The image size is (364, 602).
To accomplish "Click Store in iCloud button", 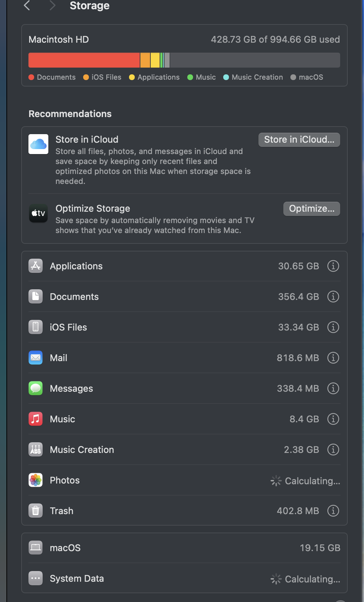I will 299,140.
